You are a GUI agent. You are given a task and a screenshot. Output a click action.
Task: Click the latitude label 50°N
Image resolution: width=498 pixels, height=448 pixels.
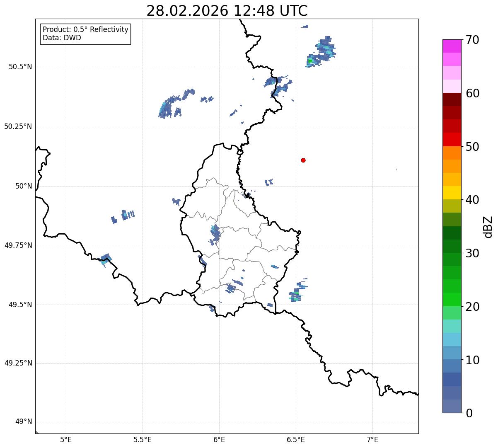click(x=24, y=186)
